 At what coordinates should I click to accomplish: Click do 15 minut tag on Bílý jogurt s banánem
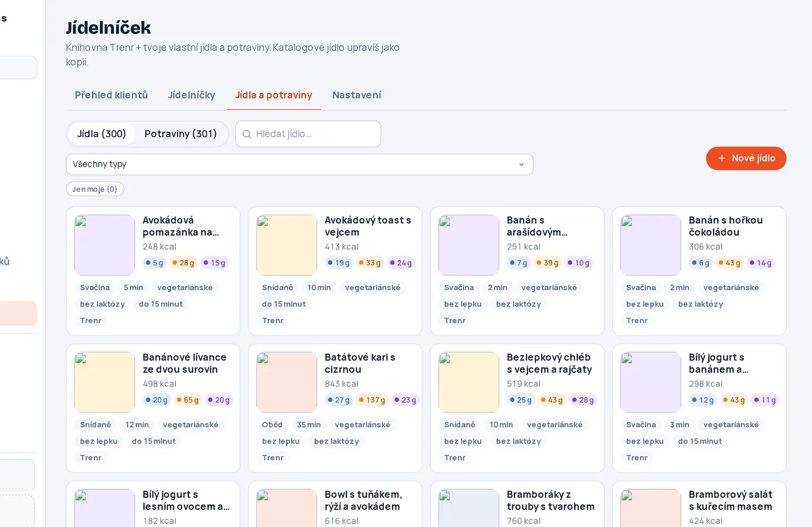pos(700,441)
